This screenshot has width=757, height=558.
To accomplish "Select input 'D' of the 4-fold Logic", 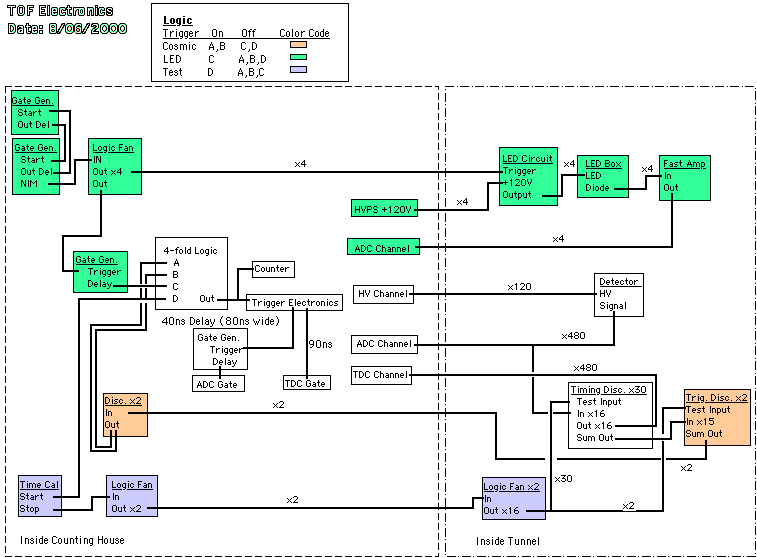I will tap(175, 299).
